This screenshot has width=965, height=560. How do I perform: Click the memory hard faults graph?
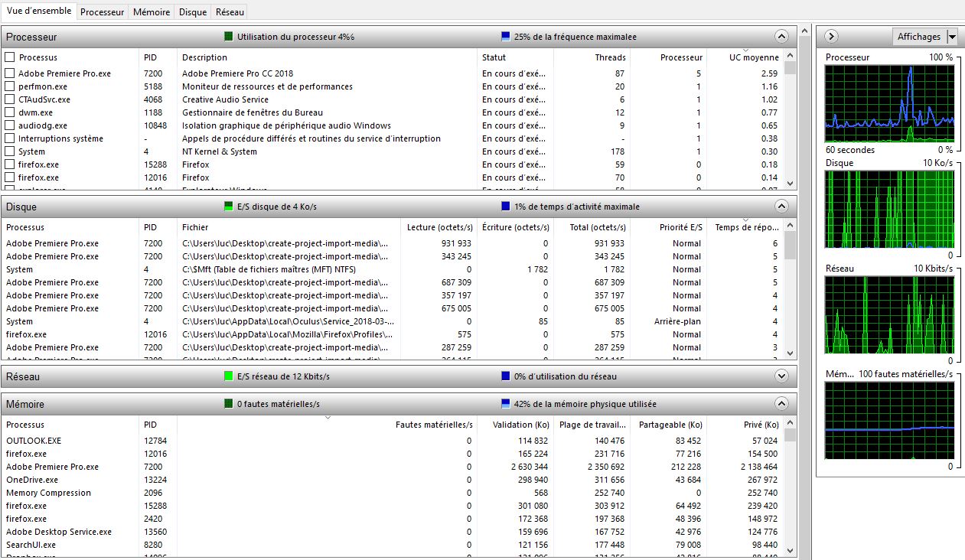pyautogui.click(x=889, y=420)
